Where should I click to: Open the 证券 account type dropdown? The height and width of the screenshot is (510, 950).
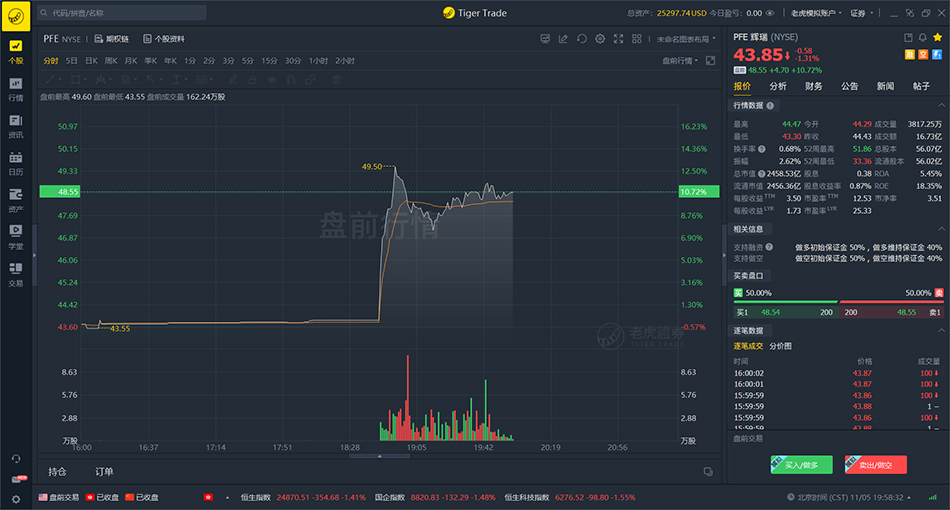pos(862,13)
